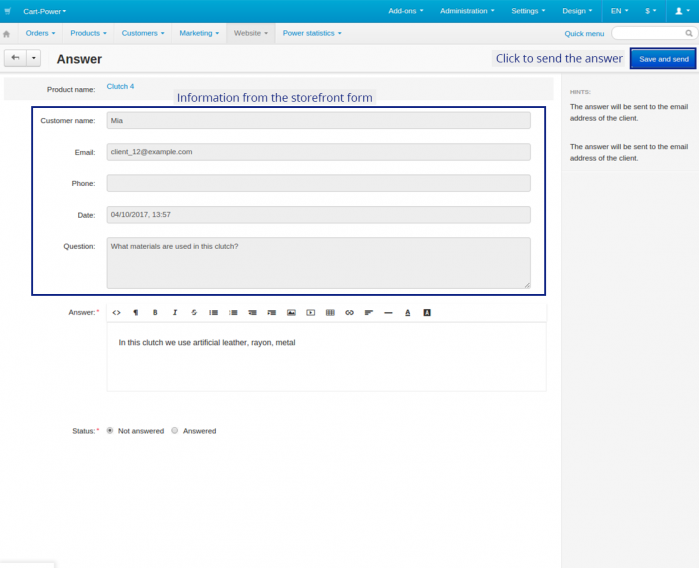700x568 pixels.
Task: Click the home icon in navigation
Action: tap(7, 34)
